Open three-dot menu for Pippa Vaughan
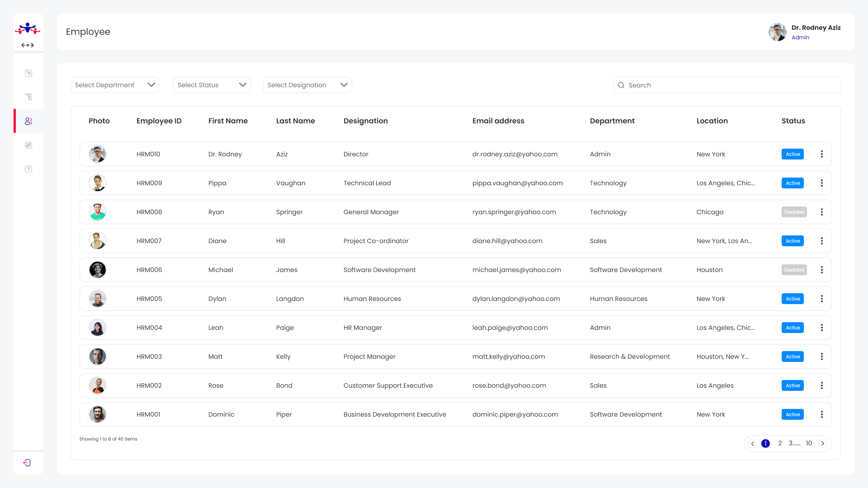 click(x=821, y=183)
